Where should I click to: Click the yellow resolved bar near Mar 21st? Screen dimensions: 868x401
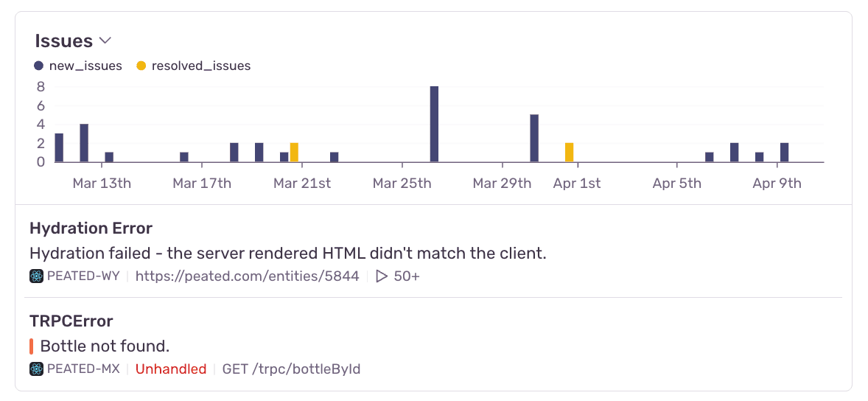pyautogui.click(x=294, y=153)
